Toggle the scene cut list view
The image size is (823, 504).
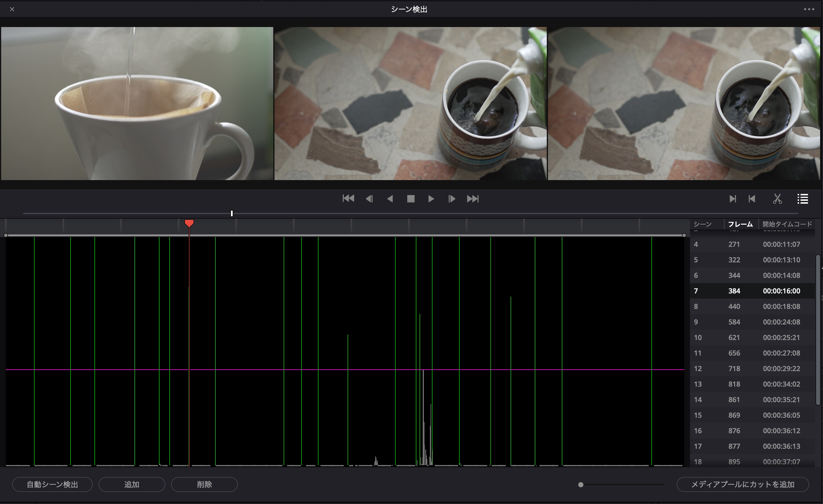803,199
